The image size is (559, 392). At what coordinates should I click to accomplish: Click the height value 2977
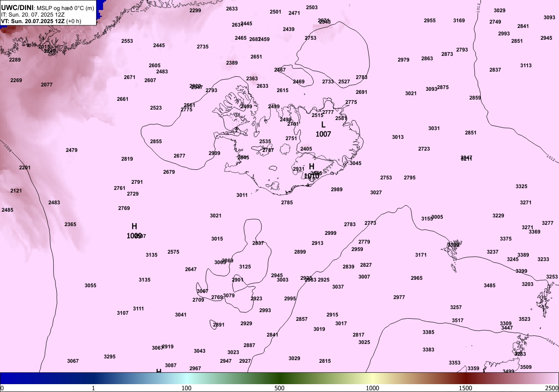pos(399,297)
